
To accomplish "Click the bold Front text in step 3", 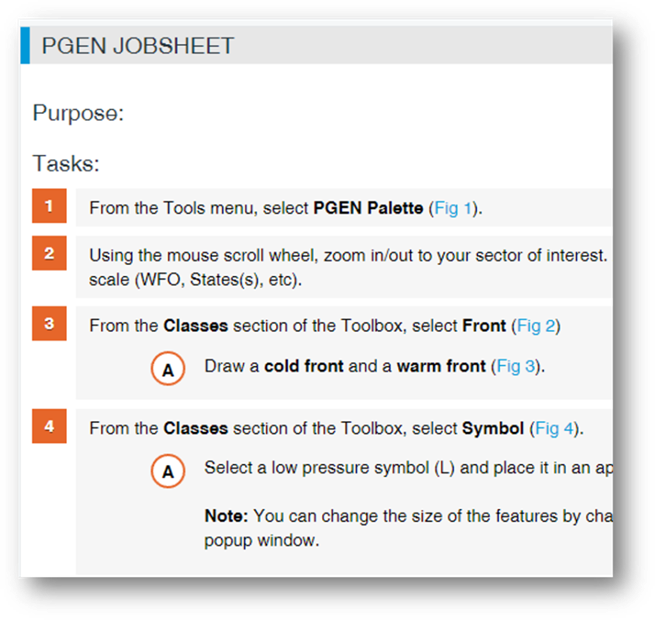I will click(x=484, y=326).
